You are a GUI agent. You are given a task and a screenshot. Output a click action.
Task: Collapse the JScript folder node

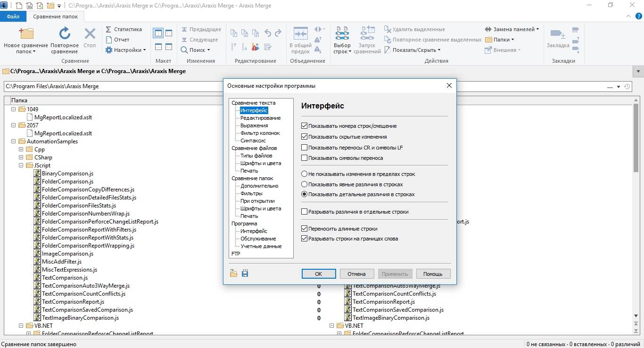tap(21, 166)
